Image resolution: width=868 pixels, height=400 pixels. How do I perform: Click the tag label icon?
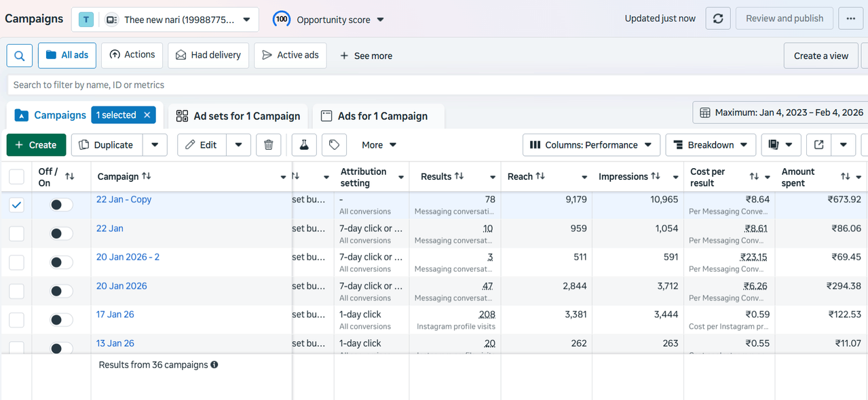click(x=334, y=144)
